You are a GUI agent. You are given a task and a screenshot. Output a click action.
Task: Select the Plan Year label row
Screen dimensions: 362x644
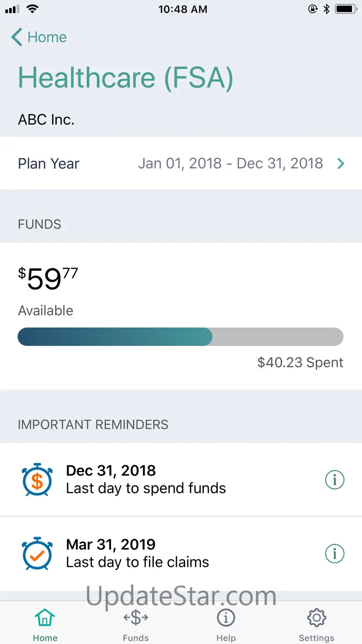(x=181, y=163)
